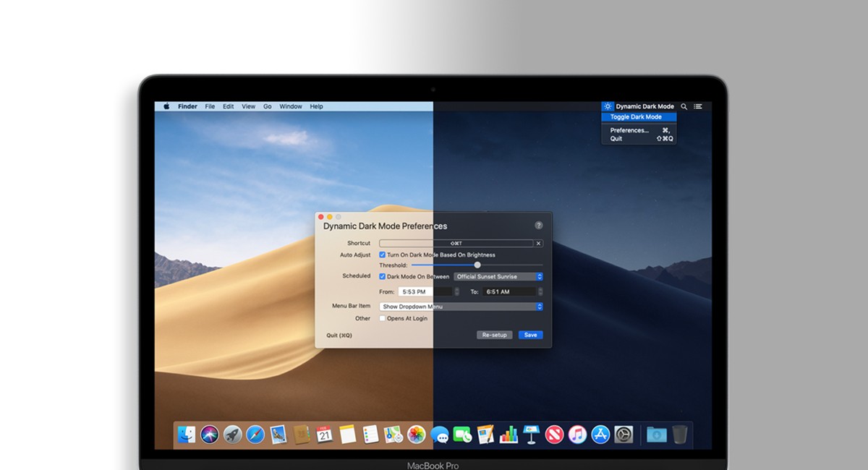Image resolution: width=868 pixels, height=470 pixels.
Task: Disable Turn On Dark Mode Based On Brightness
Action: (383, 255)
